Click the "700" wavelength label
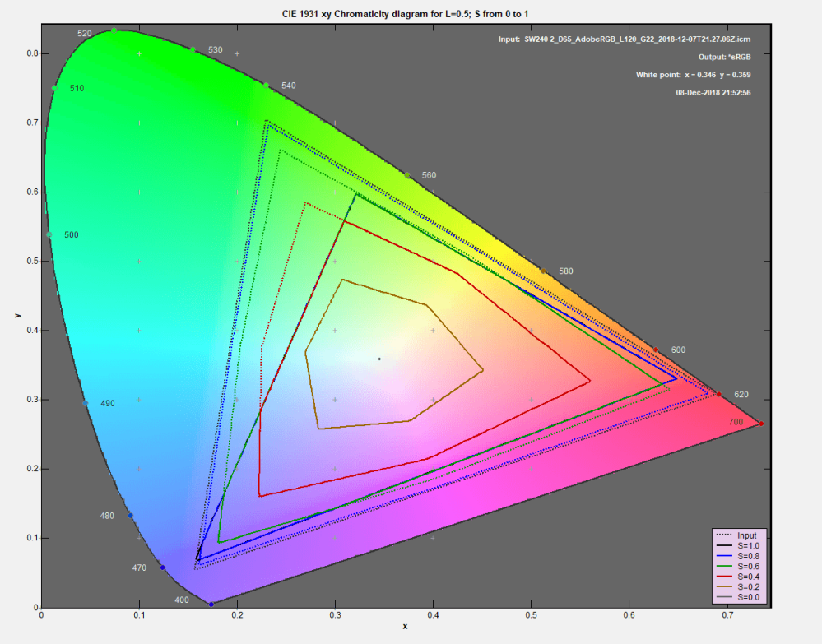This screenshot has width=822, height=644. tap(736, 422)
